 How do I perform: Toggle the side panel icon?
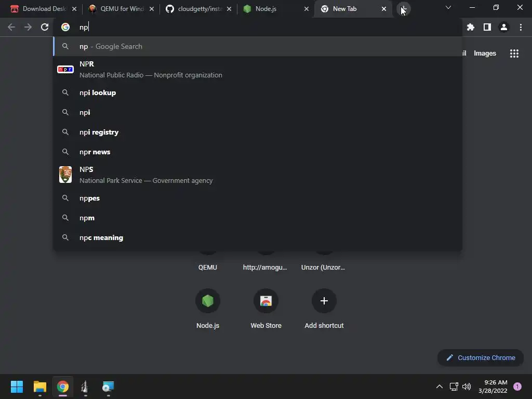coord(487,27)
